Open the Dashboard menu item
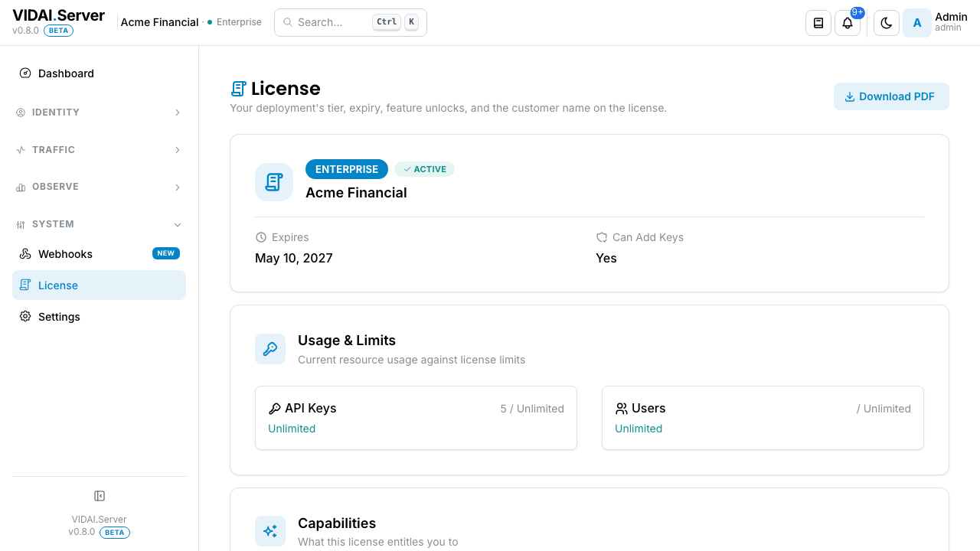980x551 pixels. (99, 73)
